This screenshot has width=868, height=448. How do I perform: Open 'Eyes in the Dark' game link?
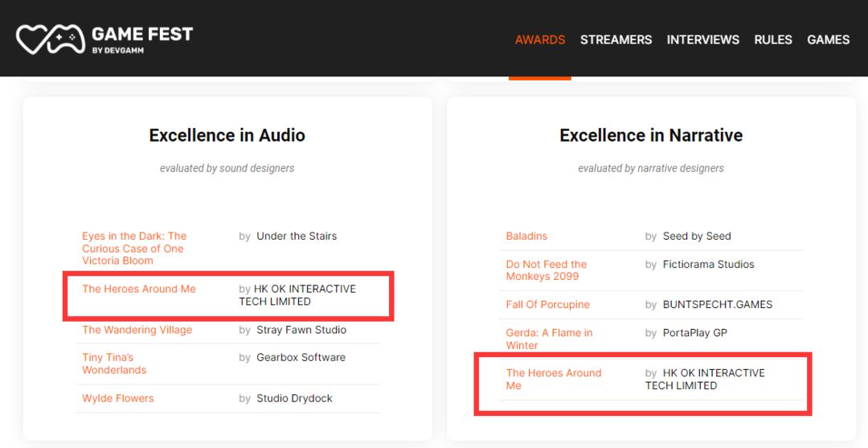tap(134, 248)
